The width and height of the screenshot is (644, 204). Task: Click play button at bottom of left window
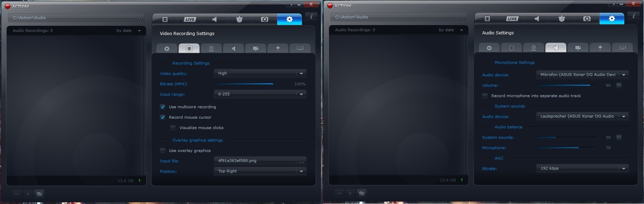(28, 194)
